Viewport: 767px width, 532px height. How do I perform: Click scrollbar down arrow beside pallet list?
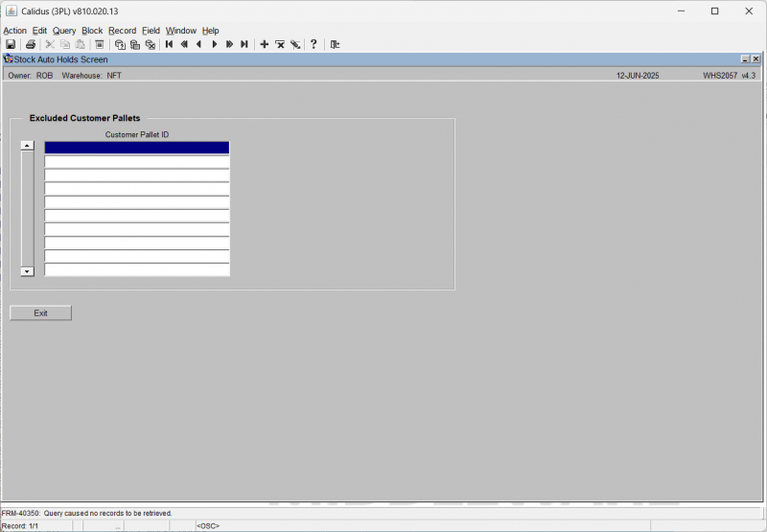[x=28, y=271]
